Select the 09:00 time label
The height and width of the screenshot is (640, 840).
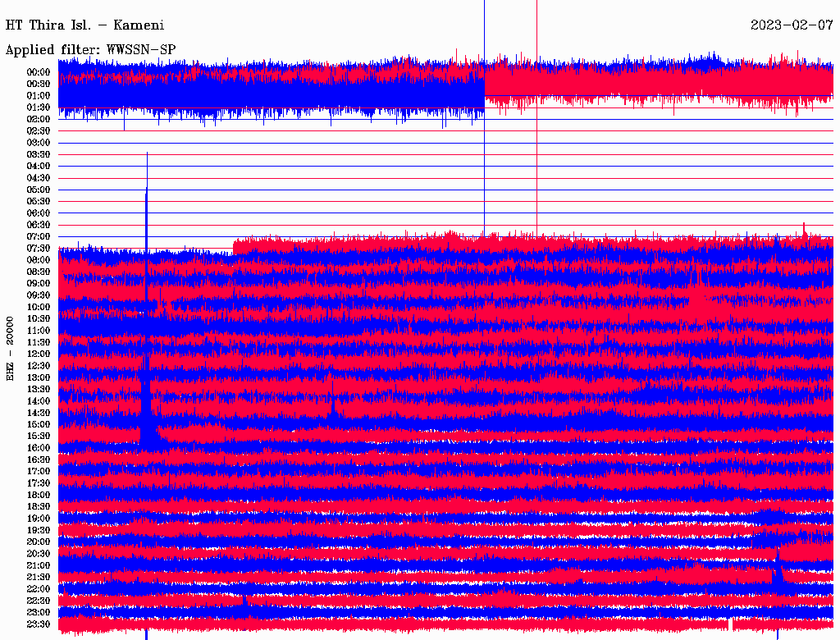tap(39, 284)
